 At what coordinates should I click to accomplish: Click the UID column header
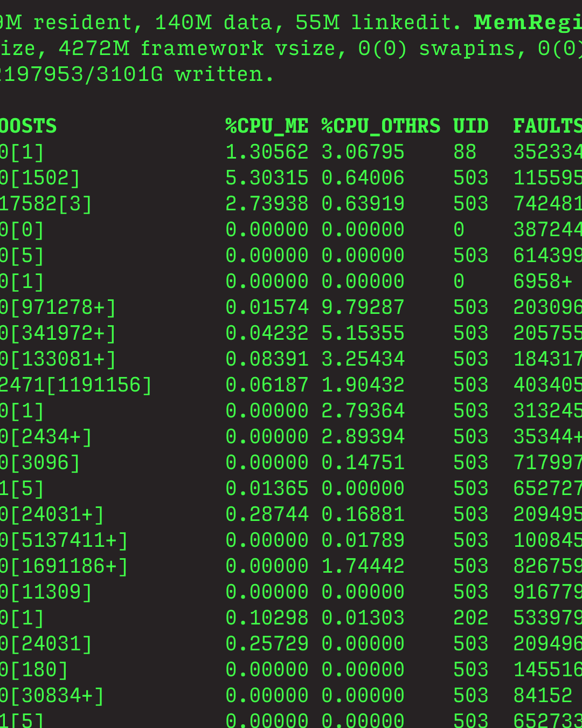click(x=470, y=126)
